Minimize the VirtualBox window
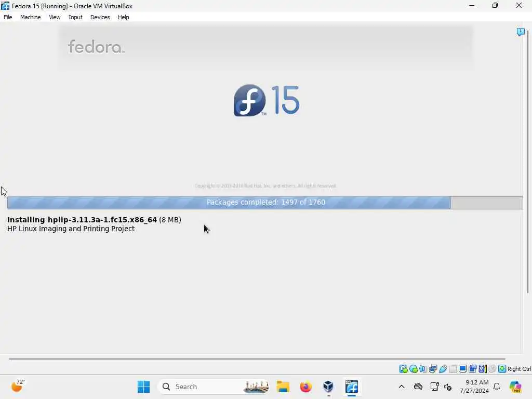 pyautogui.click(x=472, y=6)
